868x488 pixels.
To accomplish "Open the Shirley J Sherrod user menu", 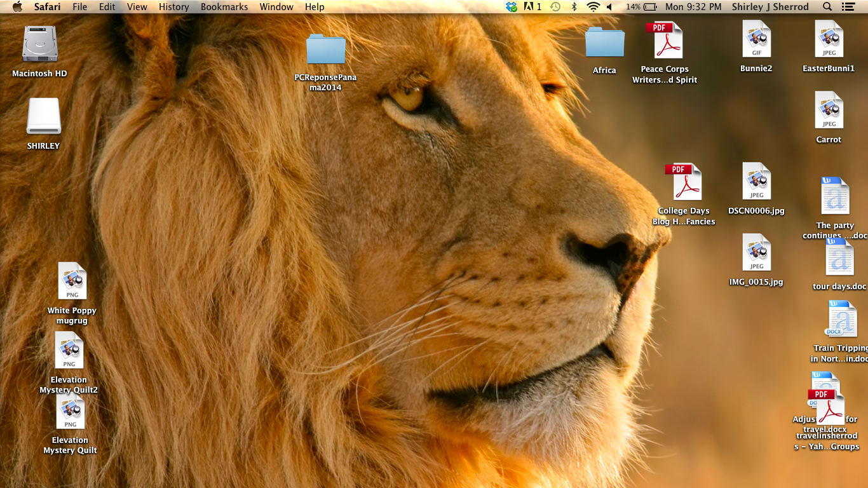I will click(x=770, y=7).
